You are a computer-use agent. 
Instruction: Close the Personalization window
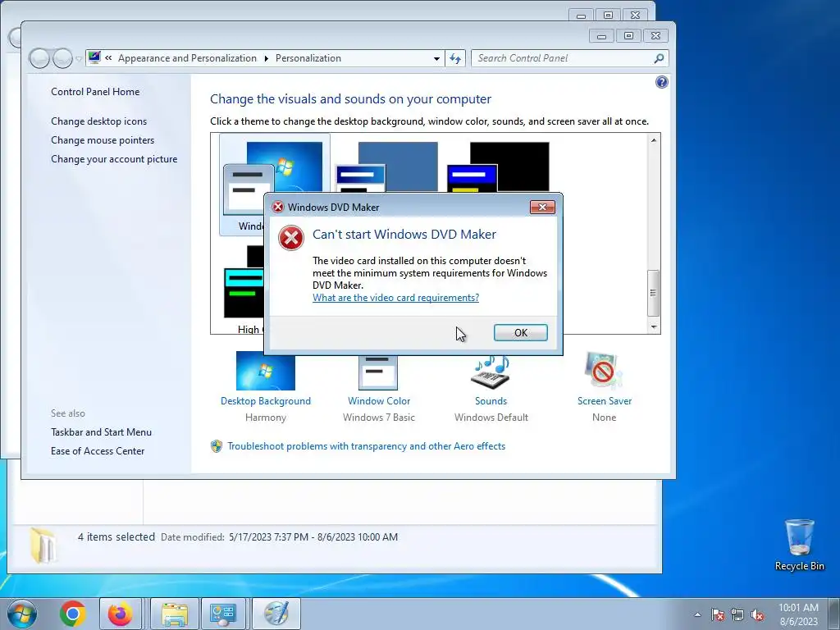tap(655, 36)
